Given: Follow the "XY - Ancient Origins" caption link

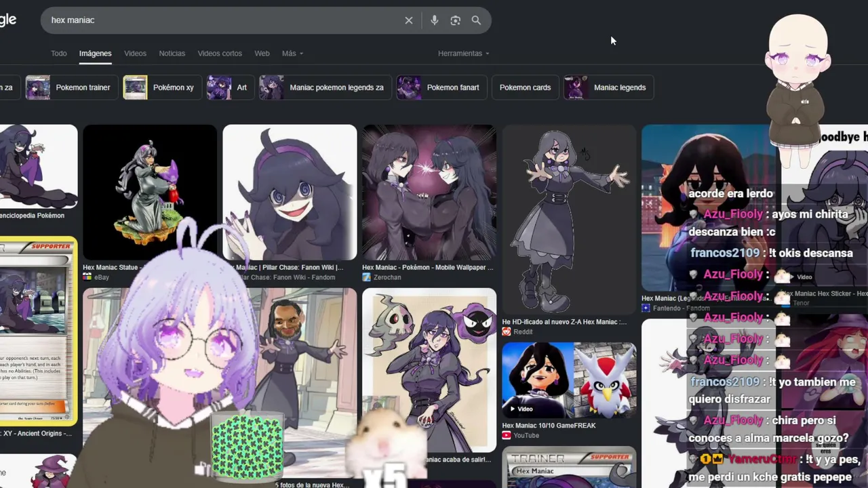Looking at the screenshot, I should 36,434.
